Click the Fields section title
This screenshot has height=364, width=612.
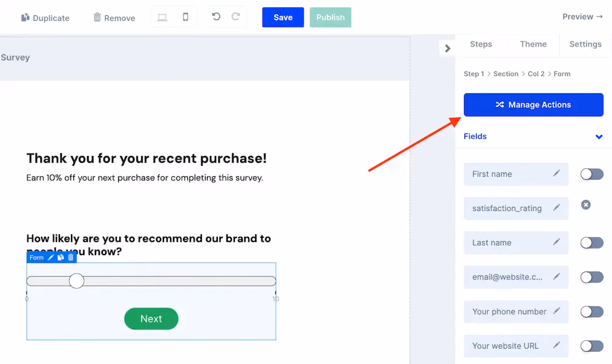pyautogui.click(x=475, y=136)
